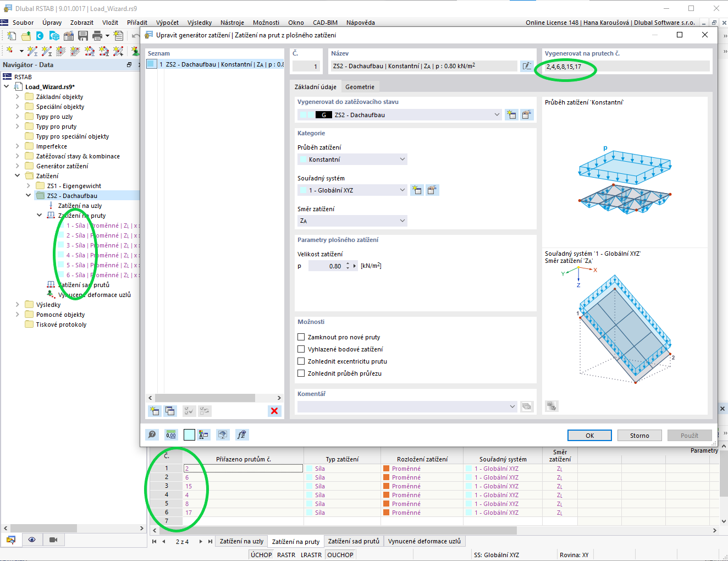728x561 pixels.
Task: Select Generátor zatížení in navigator tree
Action: coord(62,166)
